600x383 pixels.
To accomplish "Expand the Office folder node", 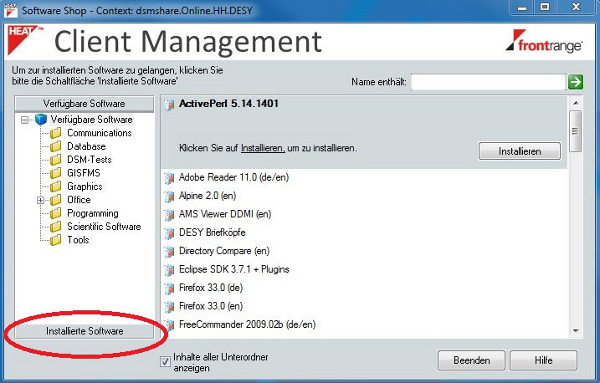I will 41,200.
